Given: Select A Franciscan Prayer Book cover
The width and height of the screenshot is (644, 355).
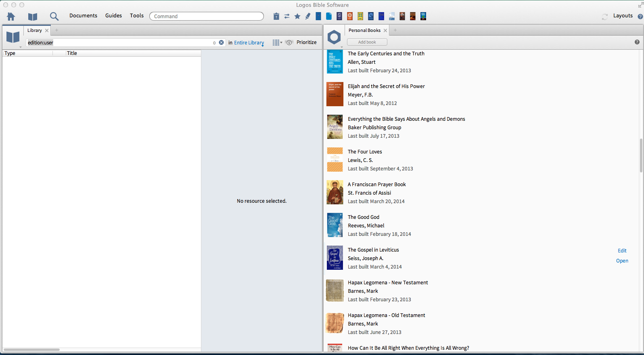Looking at the screenshot, I should pyautogui.click(x=335, y=192).
